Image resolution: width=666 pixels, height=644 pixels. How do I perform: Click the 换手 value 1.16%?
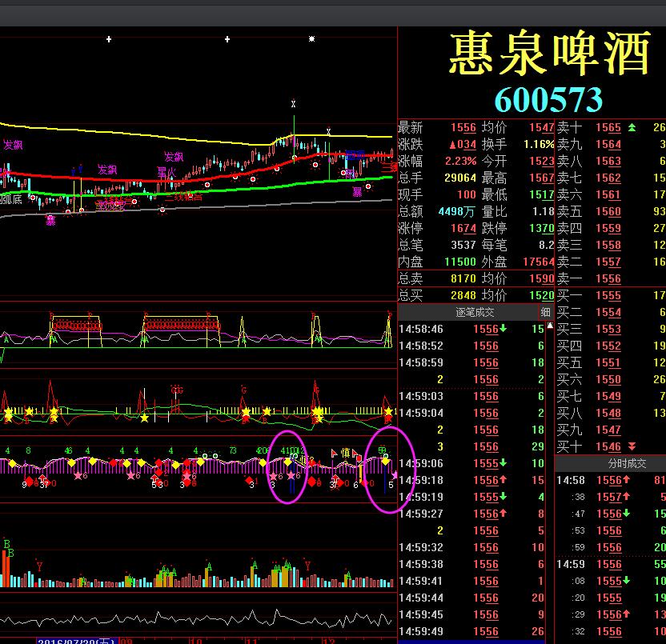pyautogui.click(x=539, y=145)
